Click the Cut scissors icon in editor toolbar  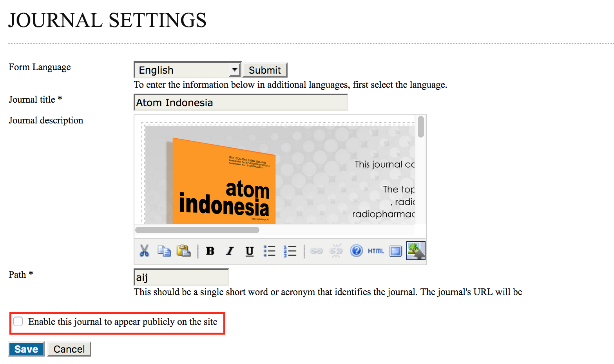pyautogui.click(x=144, y=251)
